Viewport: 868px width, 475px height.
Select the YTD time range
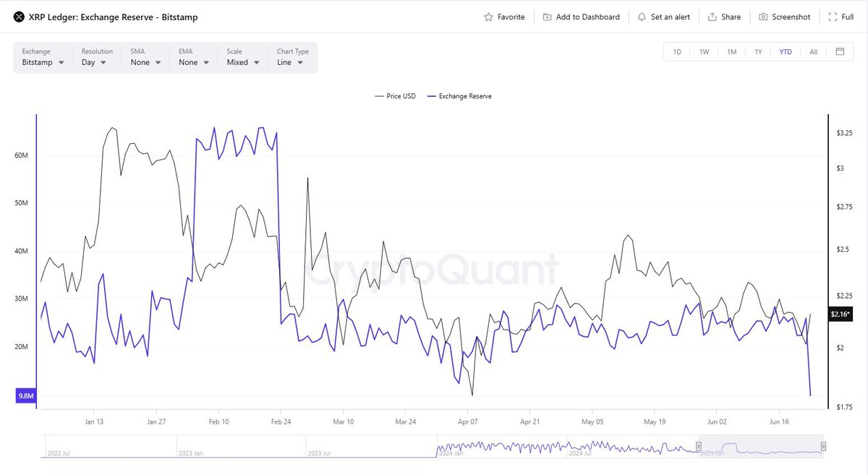click(785, 51)
